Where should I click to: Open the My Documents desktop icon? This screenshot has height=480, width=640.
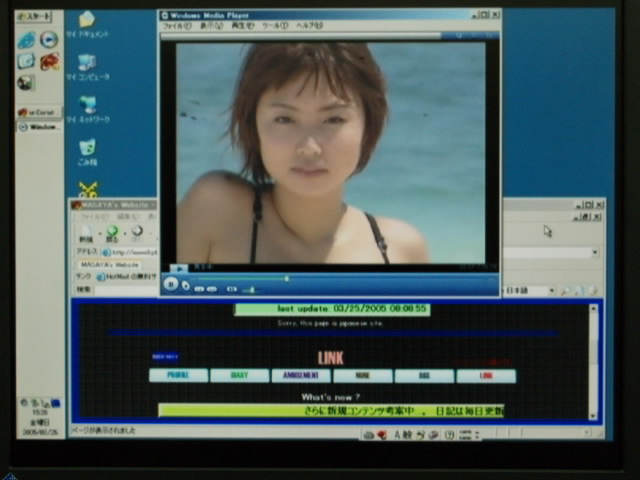(x=87, y=21)
